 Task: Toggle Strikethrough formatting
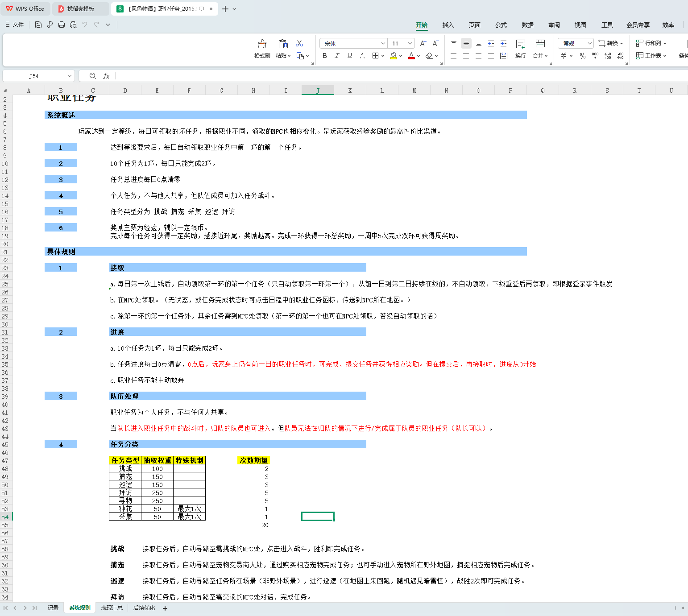362,56
